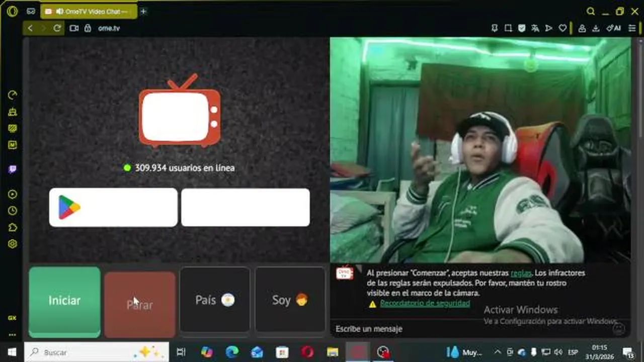This screenshot has width=644, height=362.
Task: Open the camera permission icon in address bar
Action: (x=74, y=28)
